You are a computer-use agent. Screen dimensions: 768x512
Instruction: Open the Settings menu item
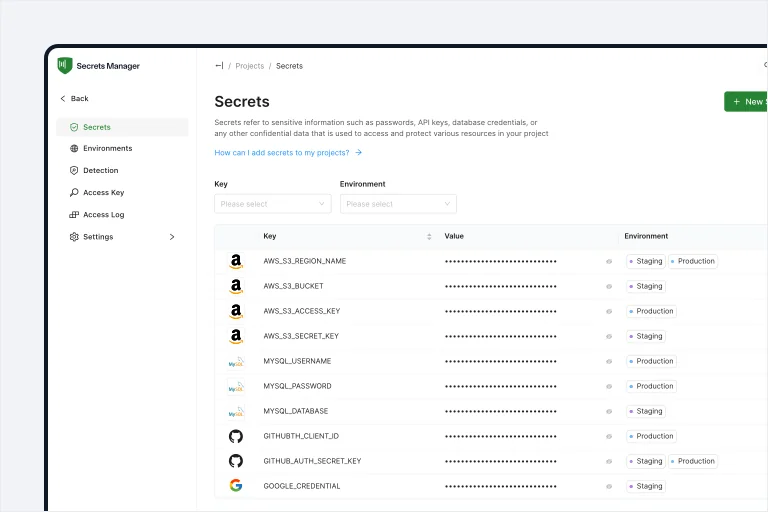tap(122, 237)
